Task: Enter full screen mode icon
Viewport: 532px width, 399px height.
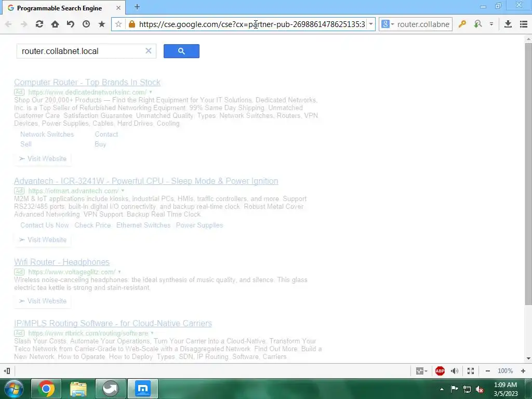Action: (x=471, y=371)
